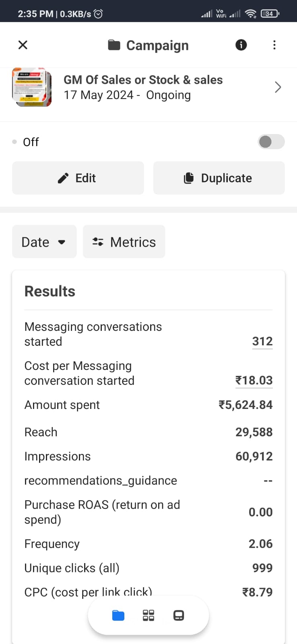Tap the campaign ad thumbnail image
This screenshot has height=644, width=297.
pyautogui.click(x=32, y=87)
